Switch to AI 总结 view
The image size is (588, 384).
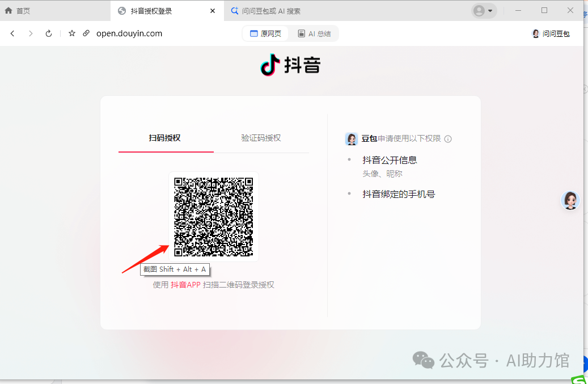pyautogui.click(x=314, y=34)
